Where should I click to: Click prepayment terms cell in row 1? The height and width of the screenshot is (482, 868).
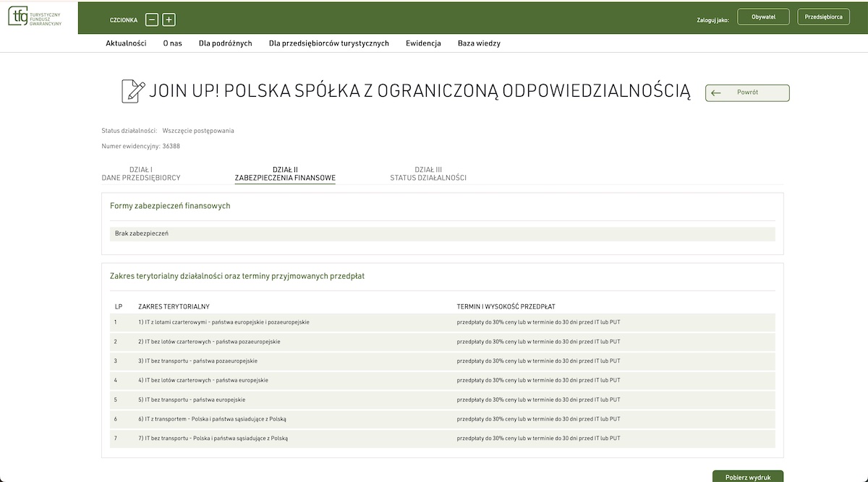(539, 322)
